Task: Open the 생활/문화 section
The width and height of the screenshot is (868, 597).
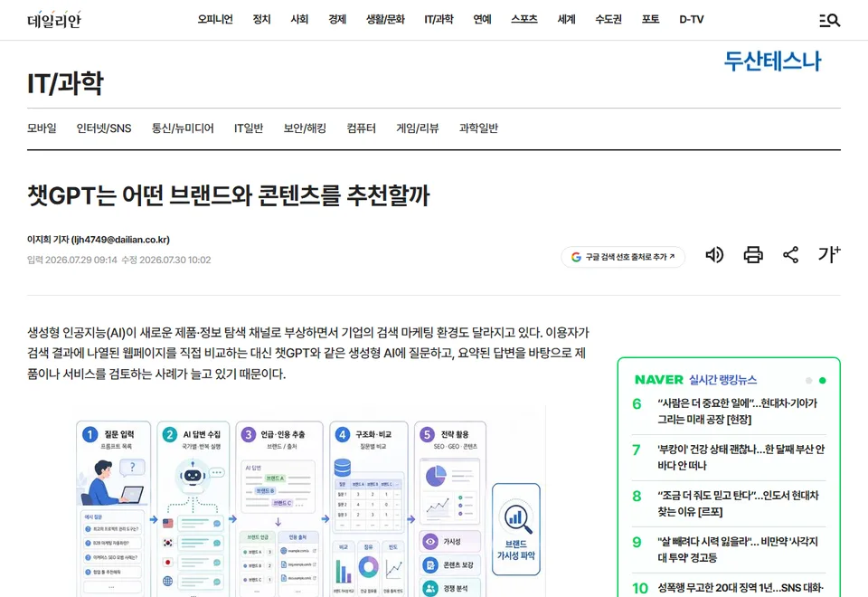Action: tap(385, 19)
